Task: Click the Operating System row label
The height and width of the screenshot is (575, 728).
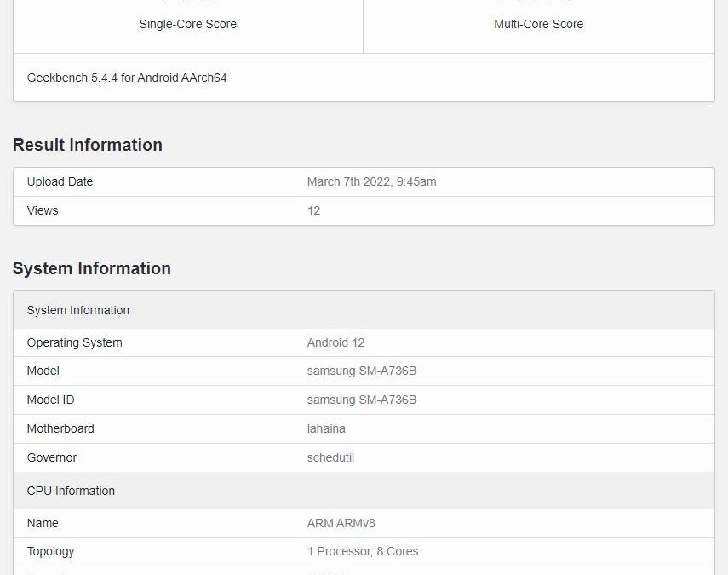Action: point(74,342)
